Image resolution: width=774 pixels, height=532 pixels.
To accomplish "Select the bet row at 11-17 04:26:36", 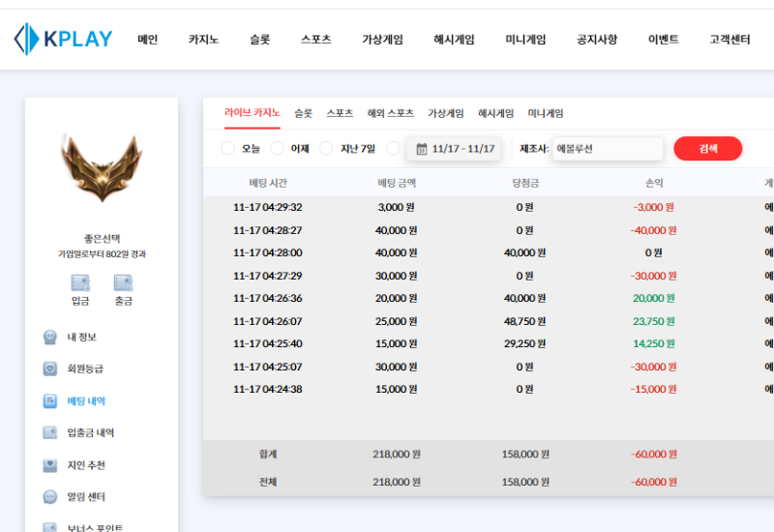I will click(x=489, y=298).
